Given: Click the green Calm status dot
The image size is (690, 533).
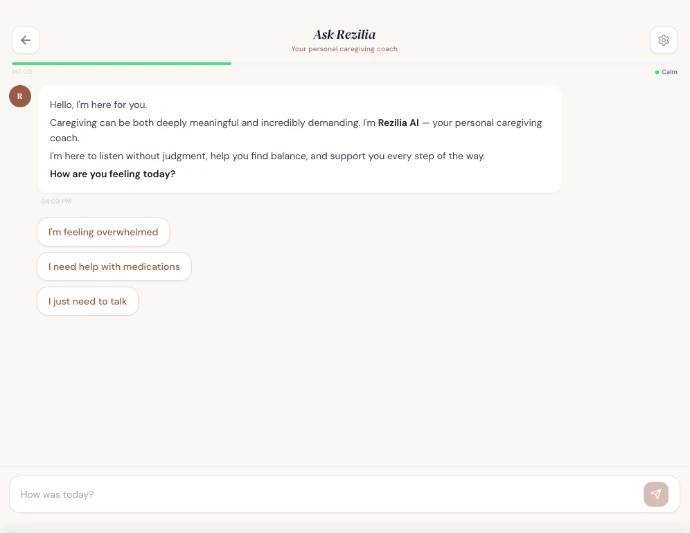Looking at the screenshot, I should tap(657, 72).
